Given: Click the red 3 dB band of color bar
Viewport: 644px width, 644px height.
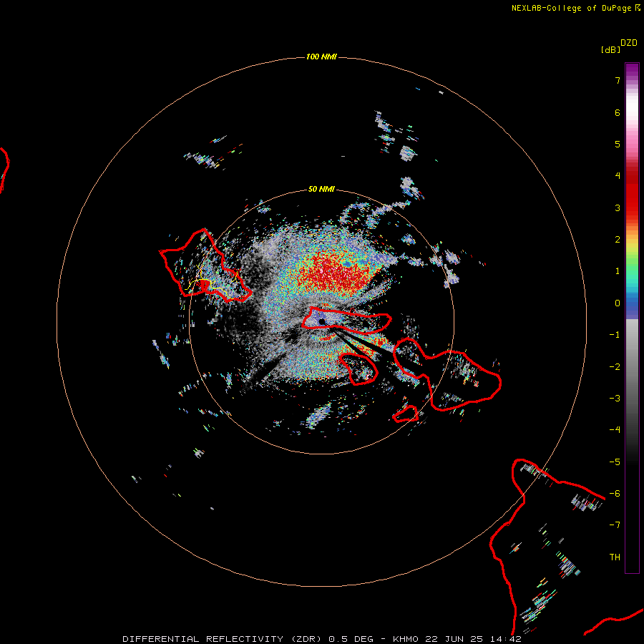Looking at the screenshot, I should click(x=632, y=208).
